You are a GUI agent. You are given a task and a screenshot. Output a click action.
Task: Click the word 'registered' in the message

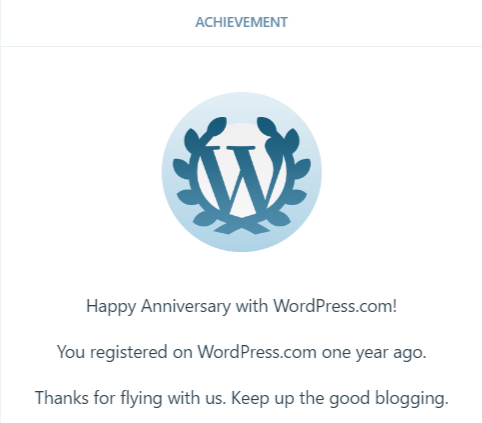tap(129, 353)
